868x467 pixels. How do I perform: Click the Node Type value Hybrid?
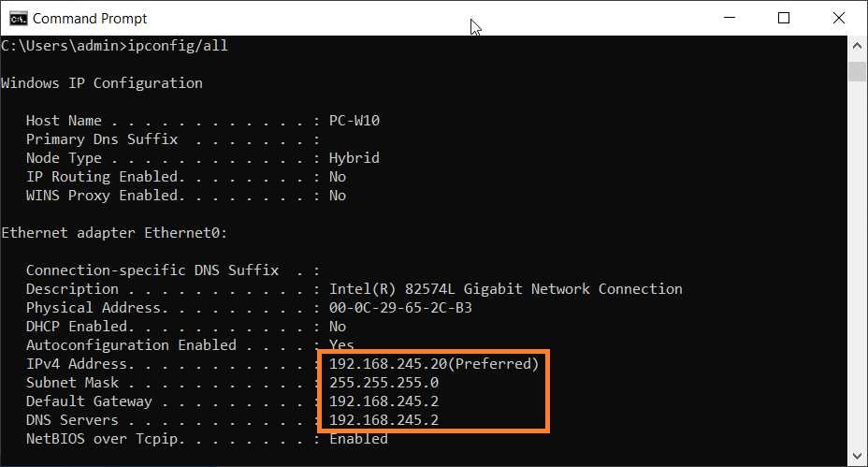[x=354, y=158]
